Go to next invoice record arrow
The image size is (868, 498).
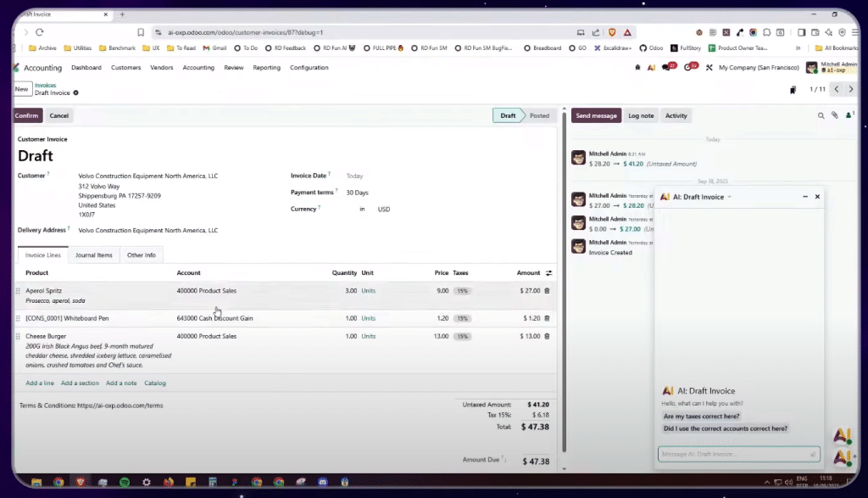pyautogui.click(x=852, y=89)
